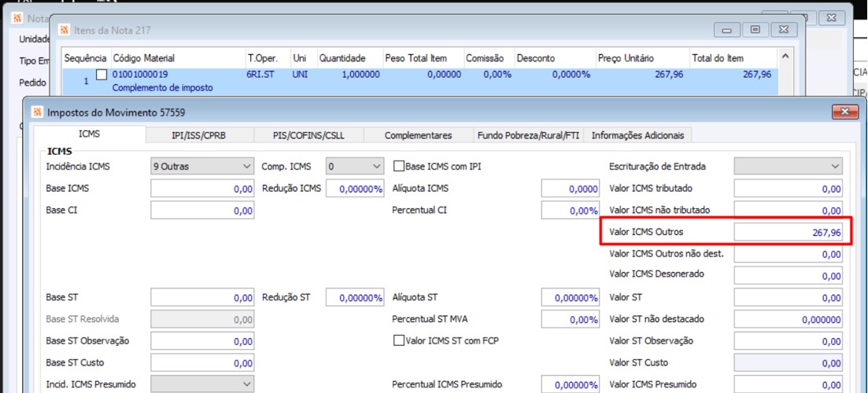Close the Impostos do Movimento 57559 window

click(844, 112)
